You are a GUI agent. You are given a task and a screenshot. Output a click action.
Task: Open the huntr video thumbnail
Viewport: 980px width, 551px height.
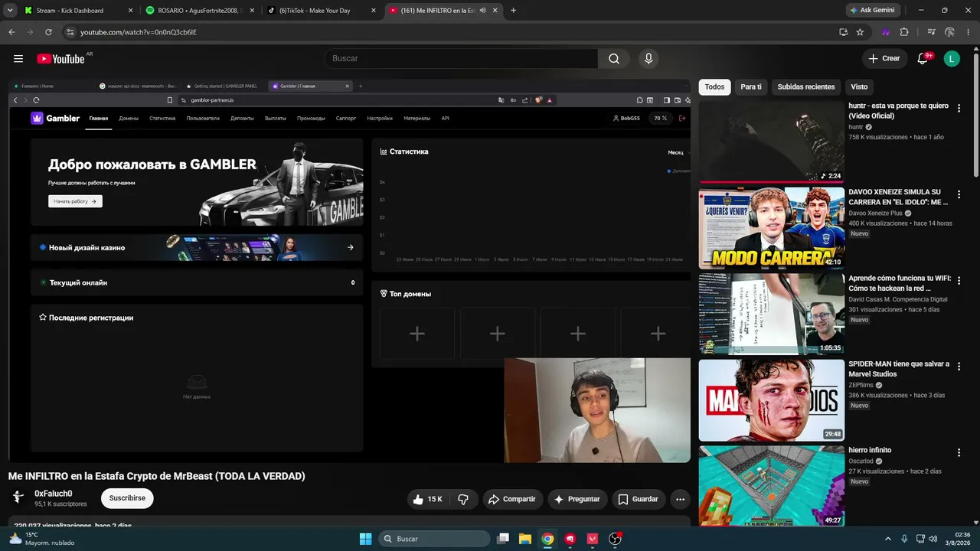[x=772, y=142]
